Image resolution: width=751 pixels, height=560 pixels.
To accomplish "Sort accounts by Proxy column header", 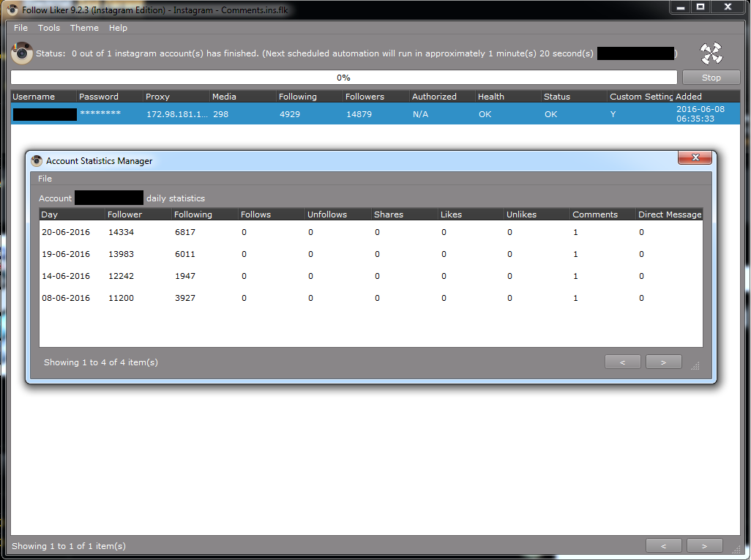I will pos(176,97).
